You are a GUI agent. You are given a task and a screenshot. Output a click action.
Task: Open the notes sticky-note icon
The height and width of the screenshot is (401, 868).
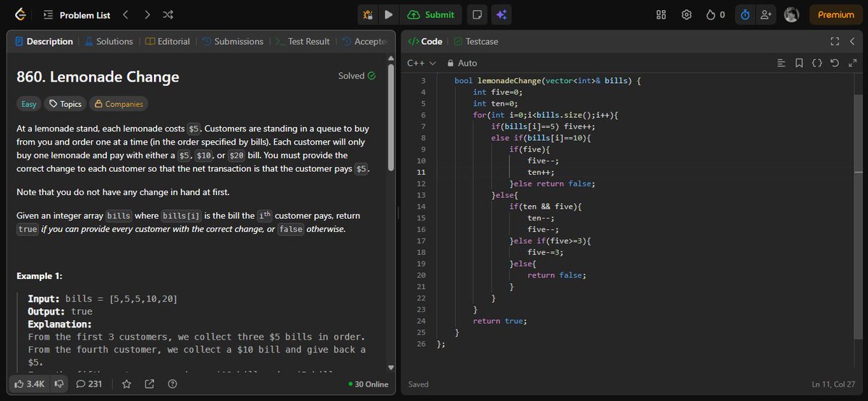tap(476, 14)
